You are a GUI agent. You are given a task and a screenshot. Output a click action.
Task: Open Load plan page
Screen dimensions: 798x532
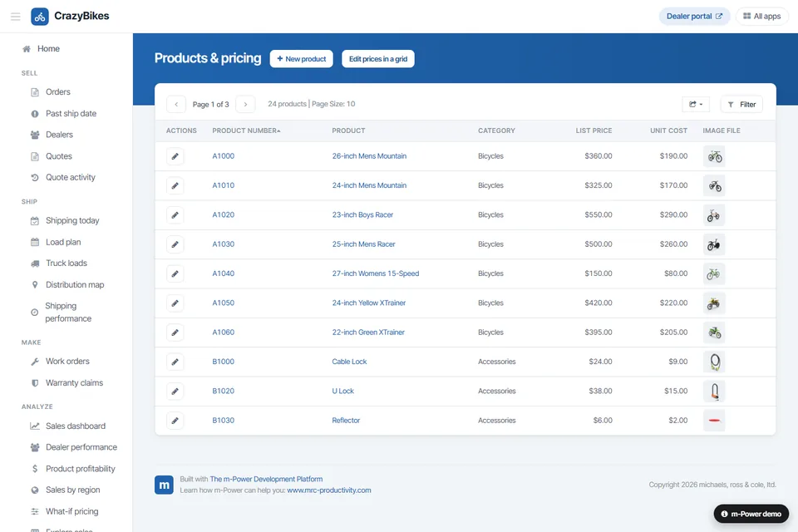pos(56,243)
